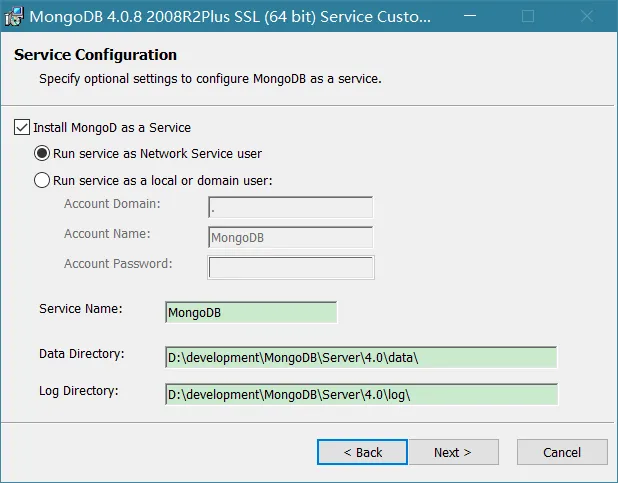Click the Data Directory label text
Image resolution: width=618 pixels, height=483 pixels.
pos(81,354)
